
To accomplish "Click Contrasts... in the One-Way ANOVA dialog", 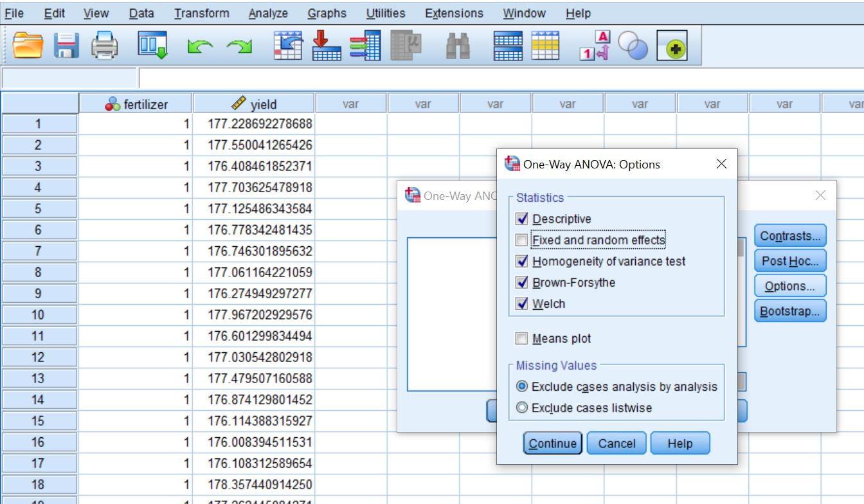I will coord(790,236).
